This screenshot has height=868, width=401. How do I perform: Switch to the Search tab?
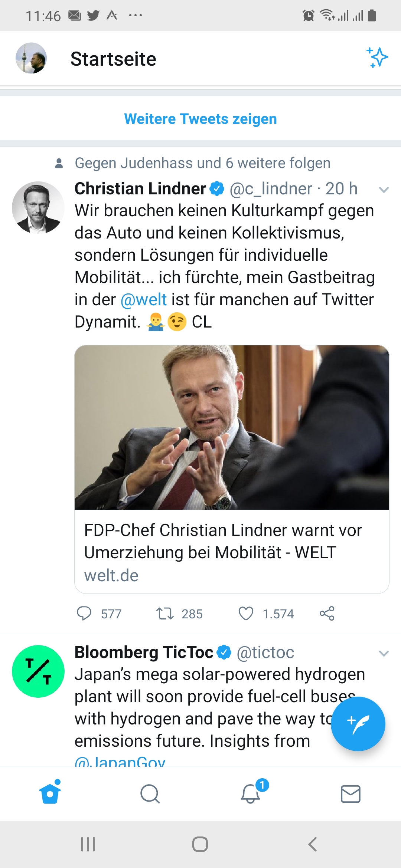tap(150, 794)
